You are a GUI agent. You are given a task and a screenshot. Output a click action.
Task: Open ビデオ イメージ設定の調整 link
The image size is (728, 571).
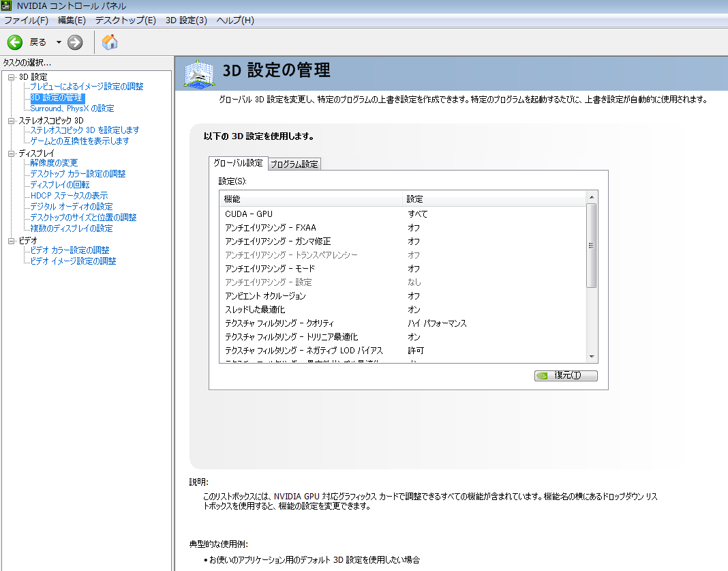point(74,261)
